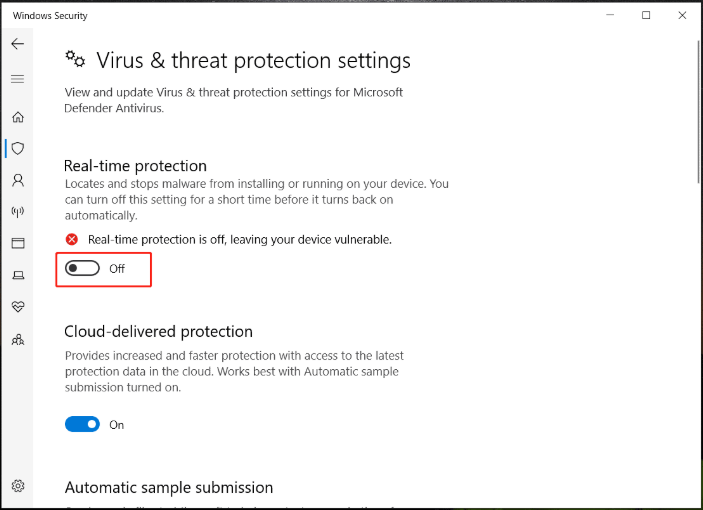Close the Windows Security window
The height and width of the screenshot is (510, 703).
click(x=681, y=15)
